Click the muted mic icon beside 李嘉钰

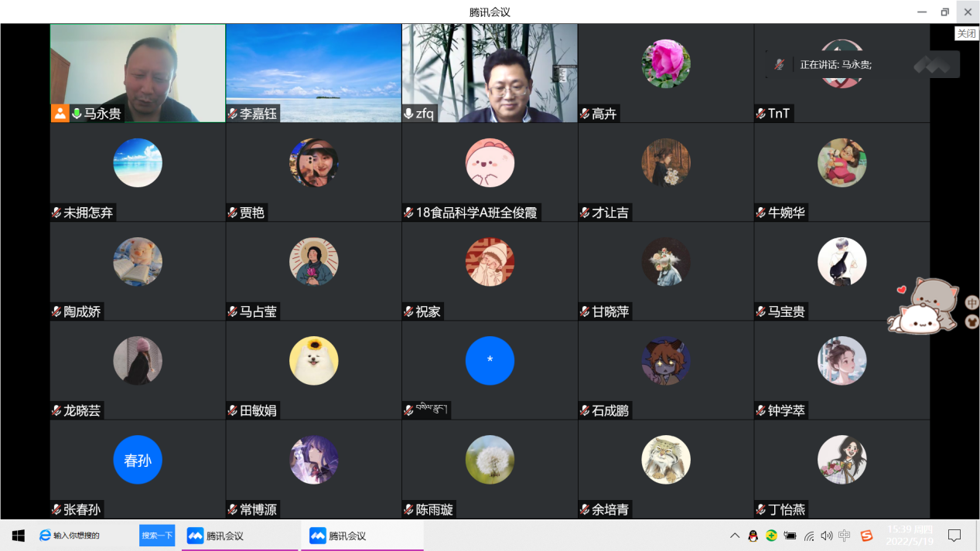pyautogui.click(x=232, y=114)
